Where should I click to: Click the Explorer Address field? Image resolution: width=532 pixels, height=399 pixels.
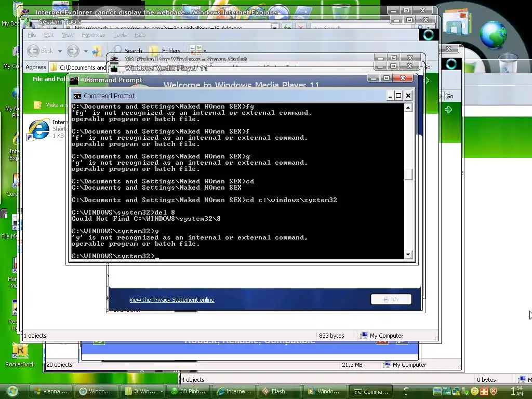point(78,67)
